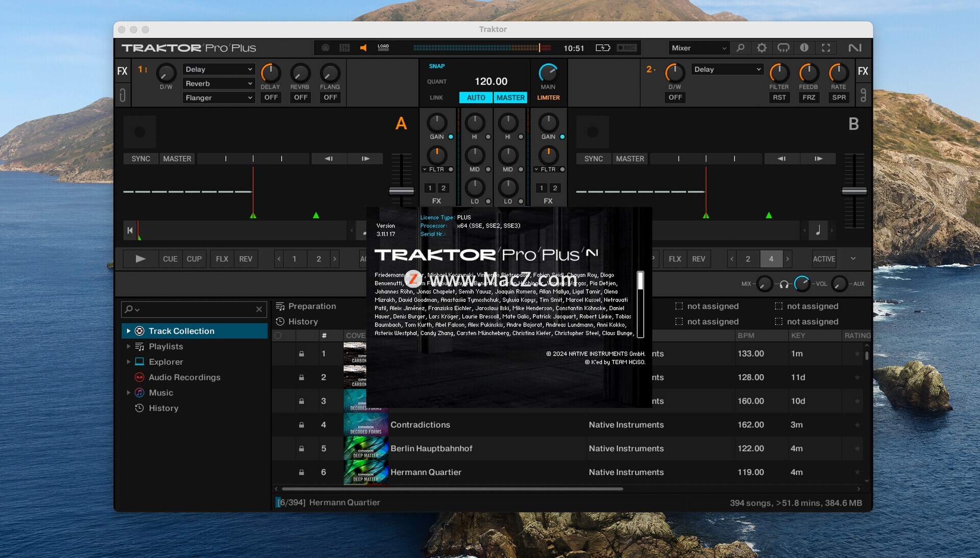Toggle the AUTO master clock button

coord(476,97)
